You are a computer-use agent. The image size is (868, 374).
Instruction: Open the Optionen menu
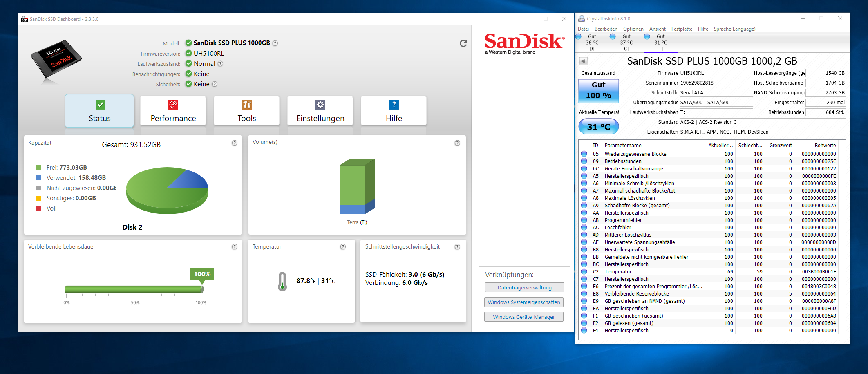coord(633,29)
